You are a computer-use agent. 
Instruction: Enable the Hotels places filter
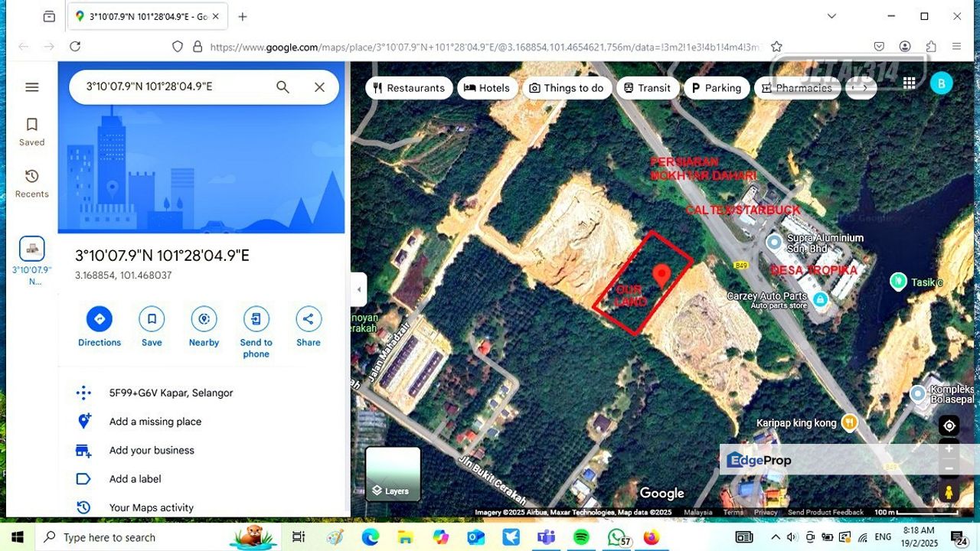point(488,87)
